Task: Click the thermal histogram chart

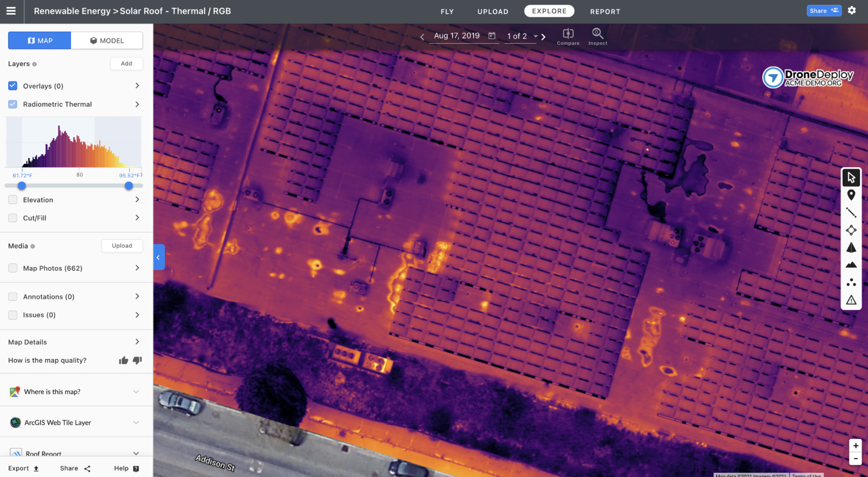Action: [x=74, y=142]
